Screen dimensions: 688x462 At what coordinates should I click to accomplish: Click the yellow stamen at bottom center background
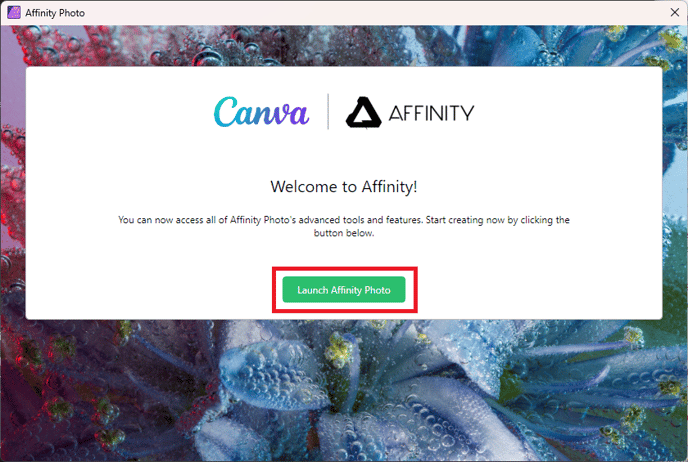tap(338, 349)
